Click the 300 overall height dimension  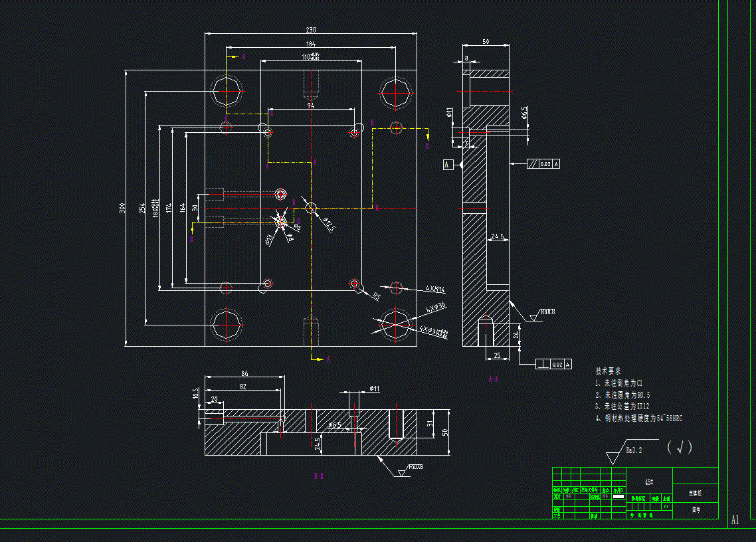123,209
